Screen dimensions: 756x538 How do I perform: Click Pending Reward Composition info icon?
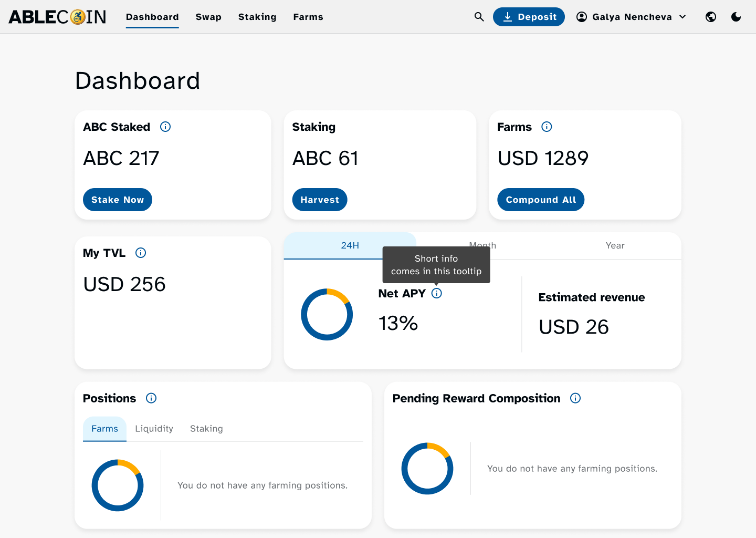tap(575, 398)
